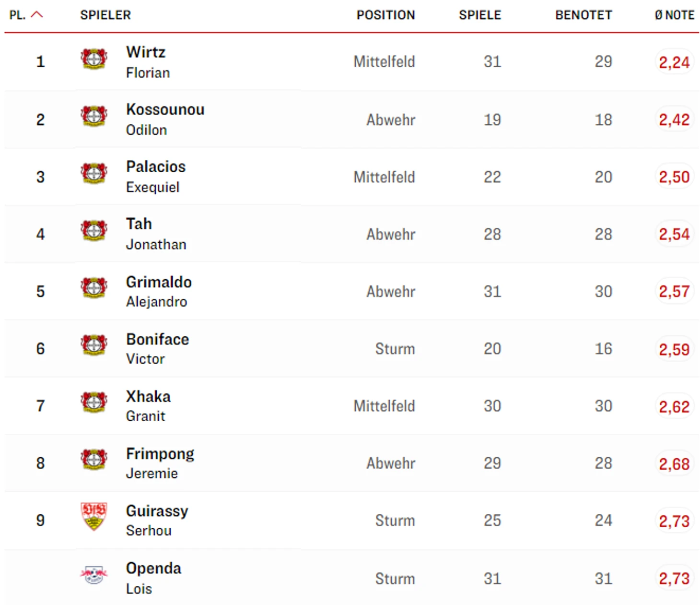Click the Leverkusen crest beside Frimpong
The image size is (700, 605).
tap(93, 460)
